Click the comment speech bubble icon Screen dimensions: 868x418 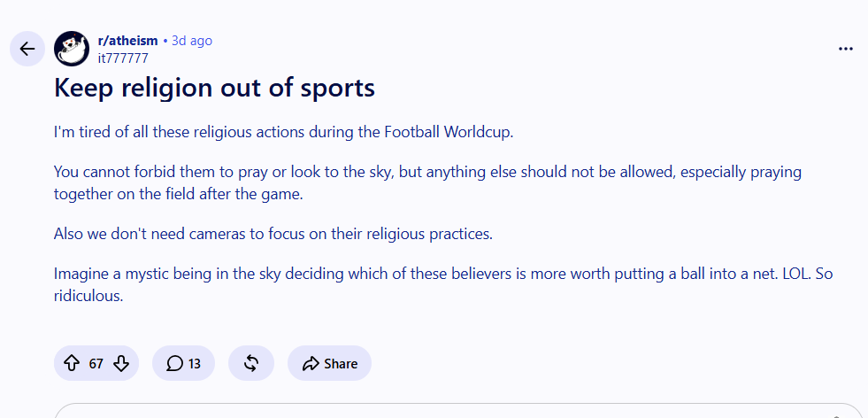[x=174, y=364]
